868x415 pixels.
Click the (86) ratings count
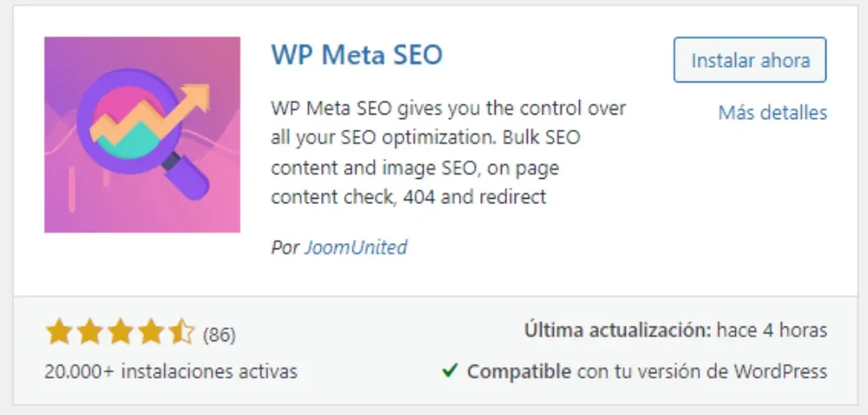click(x=219, y=333)
